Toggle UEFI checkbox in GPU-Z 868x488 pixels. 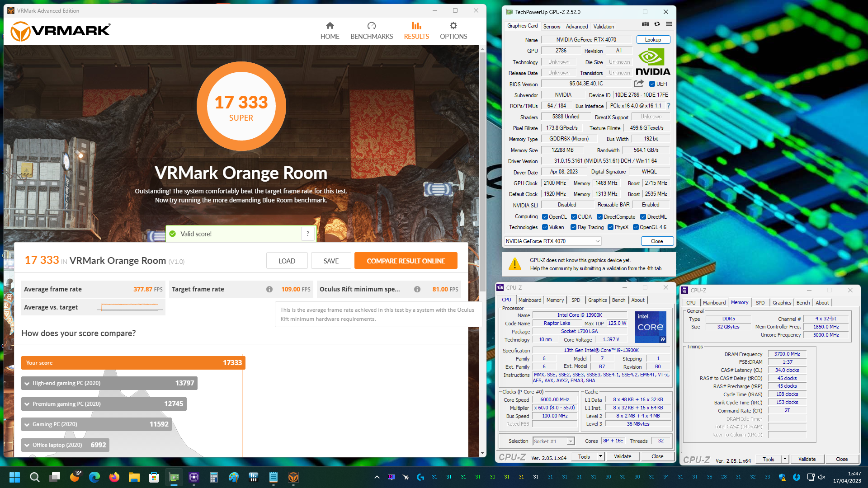click(x=652, y=84)
